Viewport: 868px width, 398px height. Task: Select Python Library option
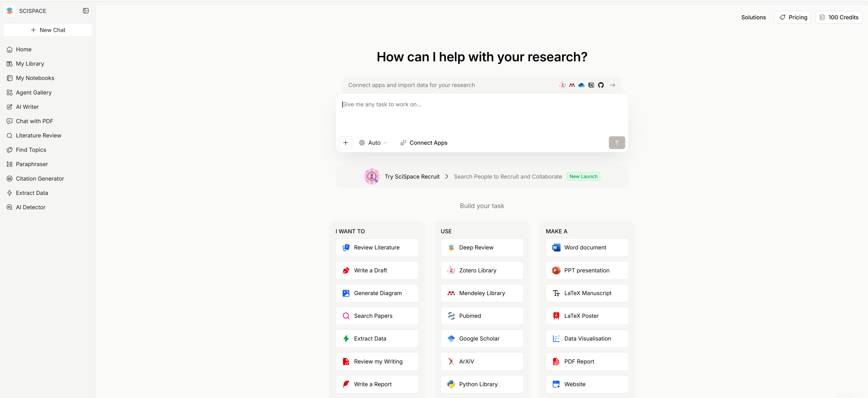click(482, 384)
